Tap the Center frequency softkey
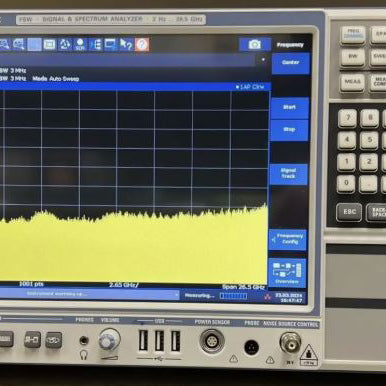The image size is (386, 386). pyautogui.click(x=291, y=63)
